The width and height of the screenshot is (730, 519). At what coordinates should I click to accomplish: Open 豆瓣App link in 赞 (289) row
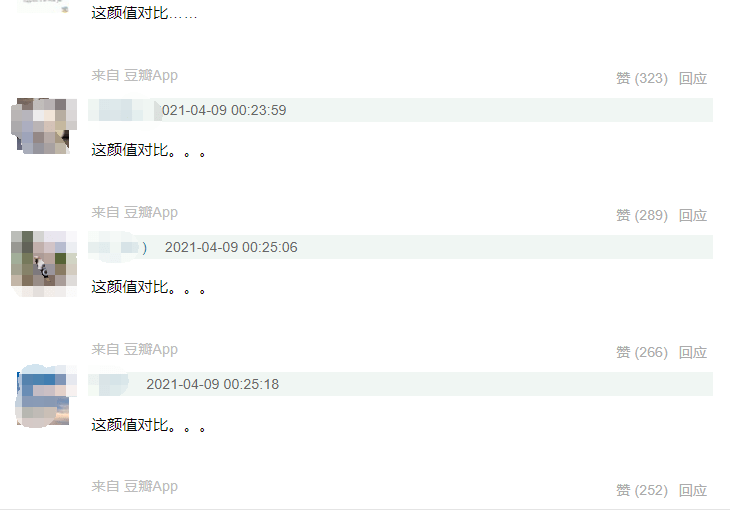pos(150,212)
